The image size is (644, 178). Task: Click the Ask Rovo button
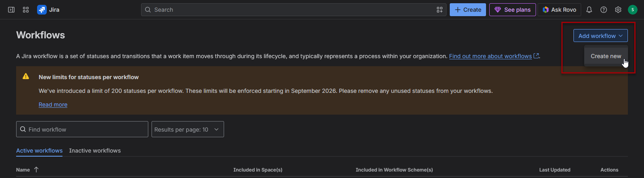pyautogui.click(x=559, y=10)
